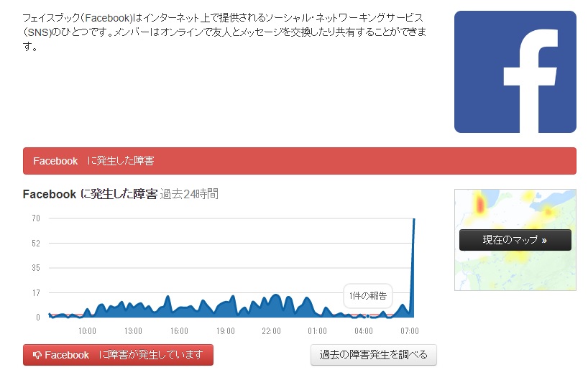Click the 19:00 time axis label
588x370 pixels.
click(x=225, y=331)
